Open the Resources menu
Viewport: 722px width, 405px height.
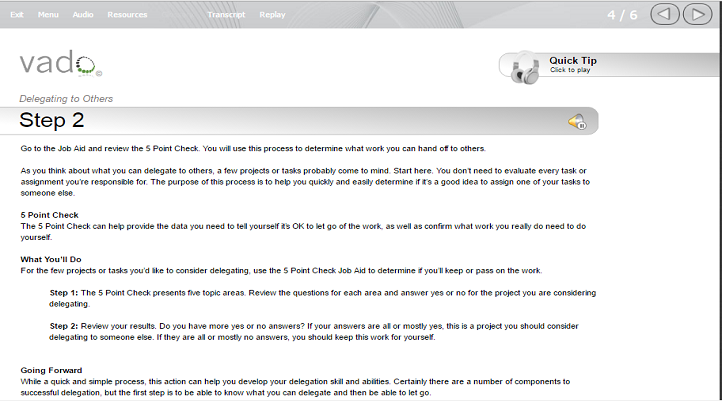click(127, 15)
